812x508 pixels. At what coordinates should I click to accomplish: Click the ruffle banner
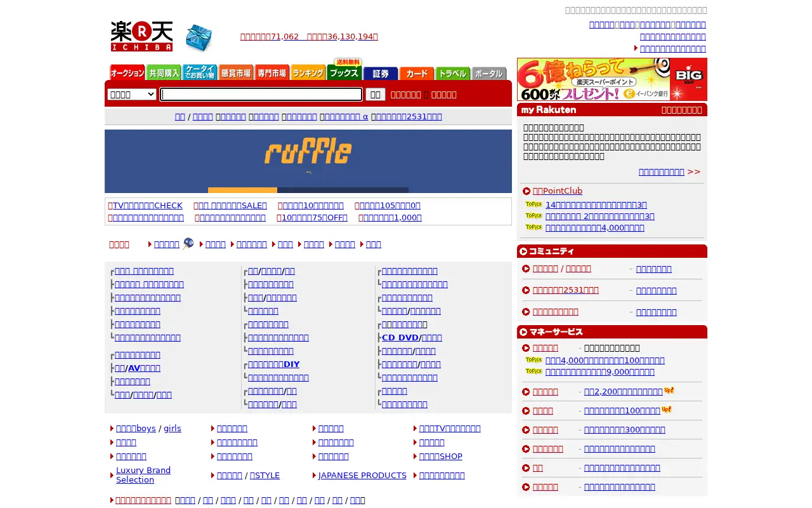pyautogui.click(x=308, y=161)
